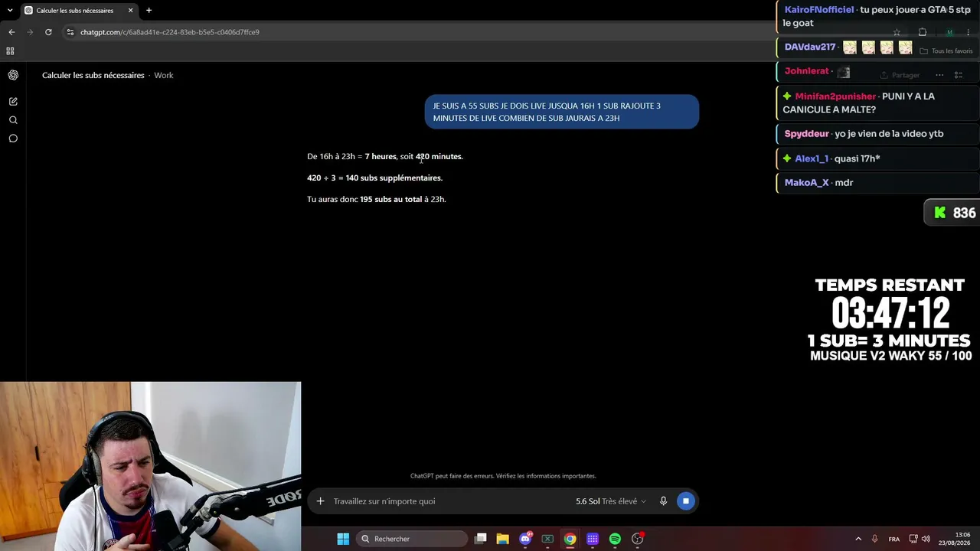980x551 pixels.
Task: Click the streamer webcam feed
Action: [151, 466]
